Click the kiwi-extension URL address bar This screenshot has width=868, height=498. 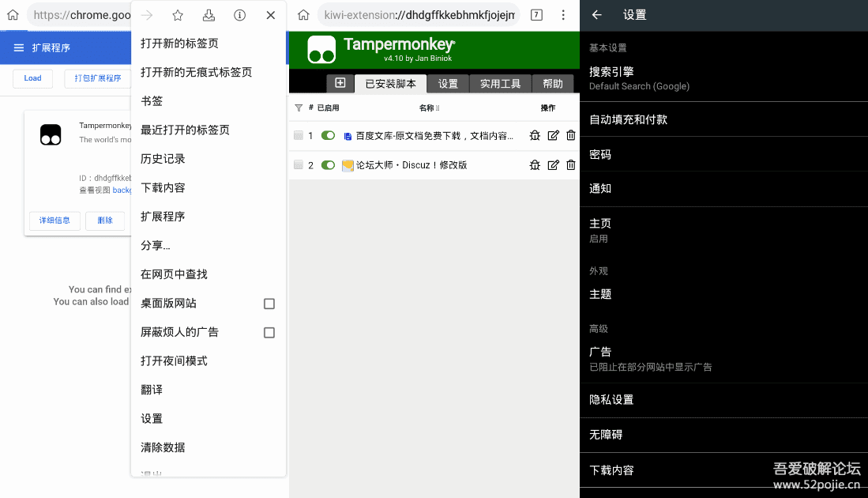click(419, 15)
